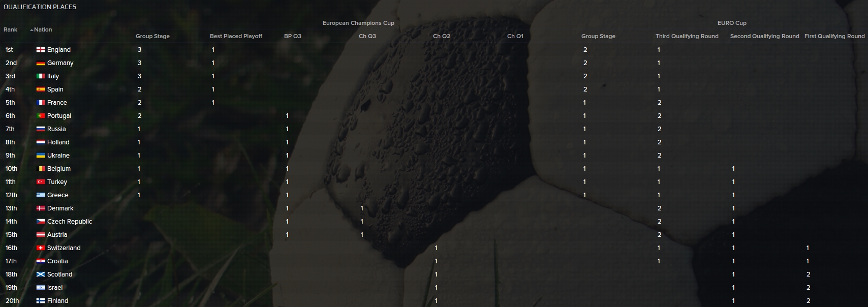Image resolution: width=868 pixels, height=307 pixels.
Task: Click Turkey's flag icon
Action: [x=41, y=182]
